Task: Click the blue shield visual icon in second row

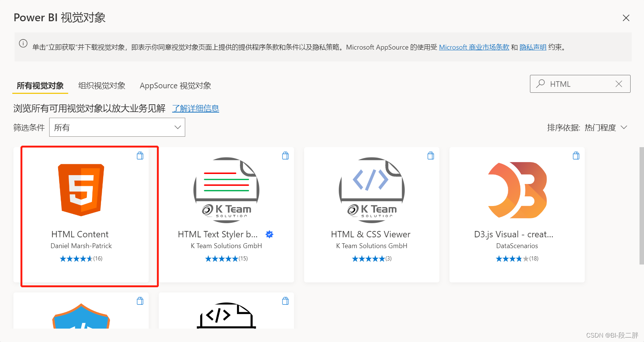Action: click(x=81, y=316)
